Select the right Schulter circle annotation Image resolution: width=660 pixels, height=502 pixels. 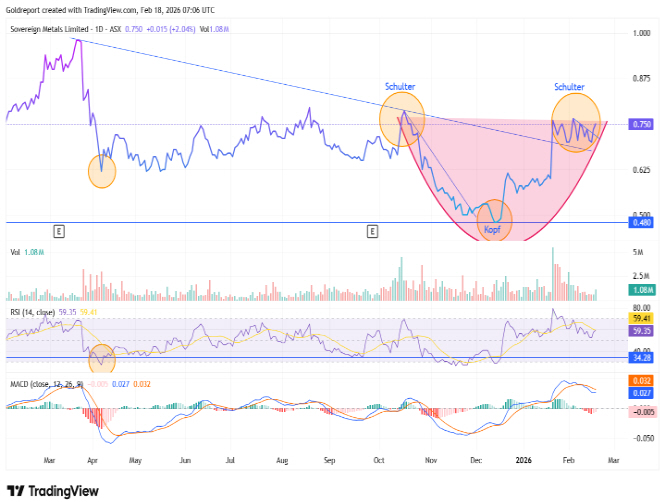click(x=577, y=121)
